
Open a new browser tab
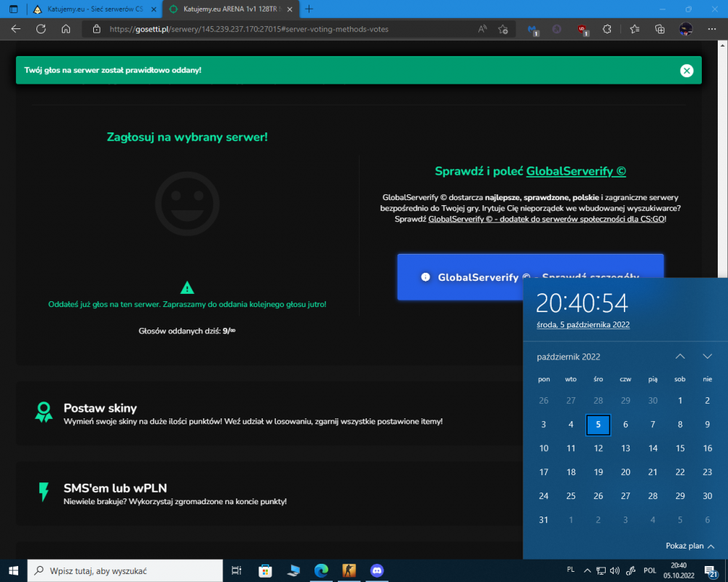(309, 9)
